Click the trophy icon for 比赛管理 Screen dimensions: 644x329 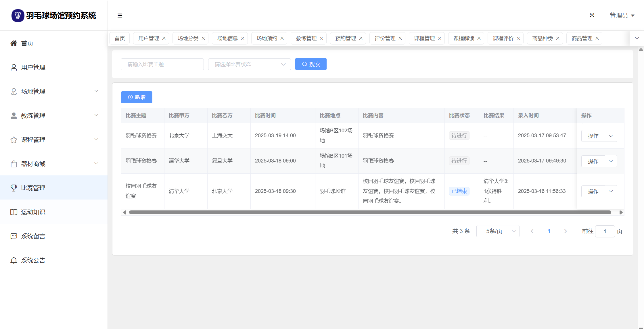point(14,188)
